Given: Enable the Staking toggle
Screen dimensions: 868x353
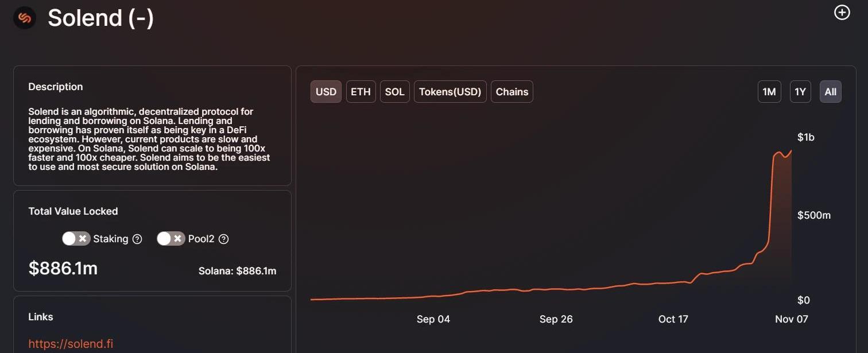Looking at the screenshot, I should pos(76,239).
